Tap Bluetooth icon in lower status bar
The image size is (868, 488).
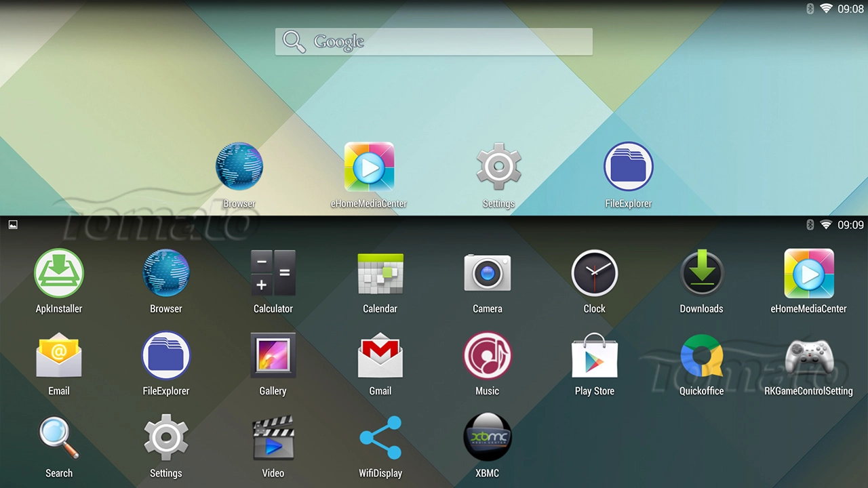click(810, 225)
